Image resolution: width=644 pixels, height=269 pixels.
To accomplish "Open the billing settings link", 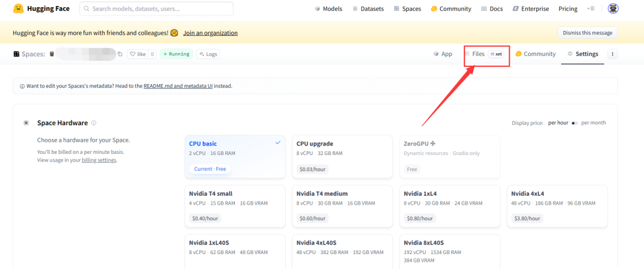I will click(99, 160).
